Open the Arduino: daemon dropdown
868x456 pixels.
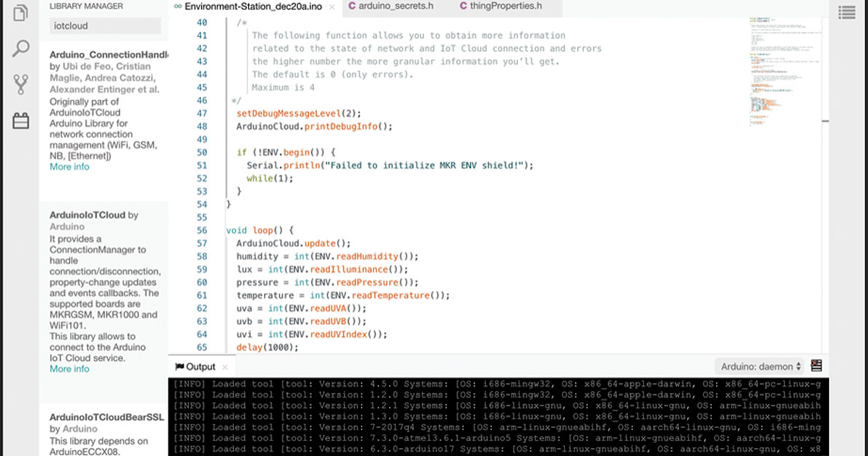click(x=759, y=366)
